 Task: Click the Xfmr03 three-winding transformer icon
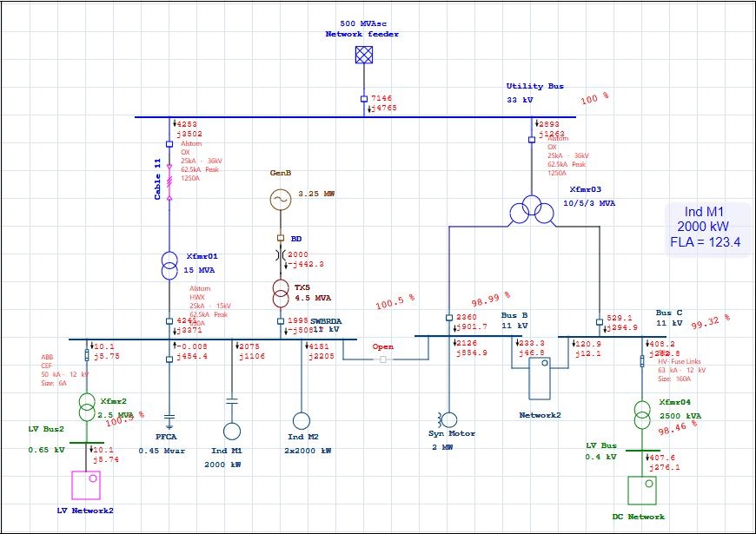pyautogui.click(x=530, y=208)
